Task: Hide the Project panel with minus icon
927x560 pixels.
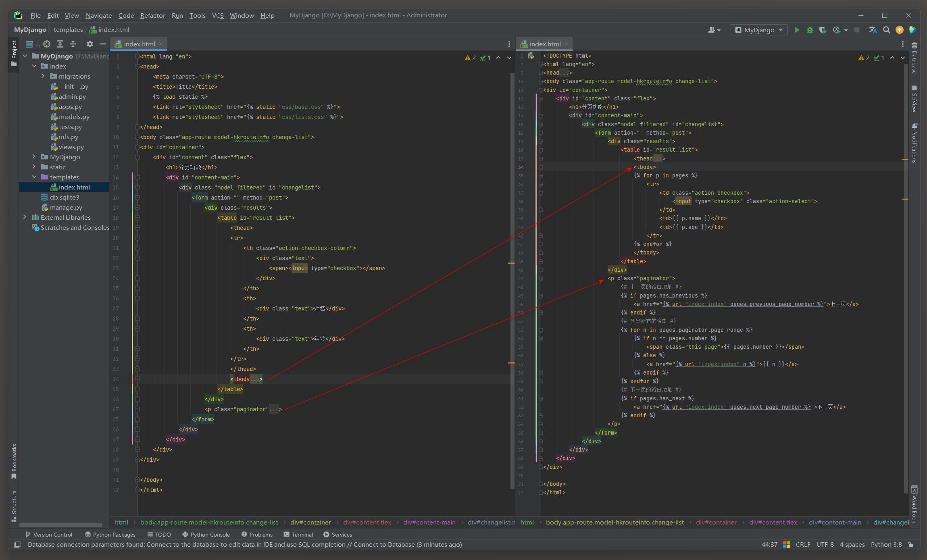Action: (x=103, y=44)
